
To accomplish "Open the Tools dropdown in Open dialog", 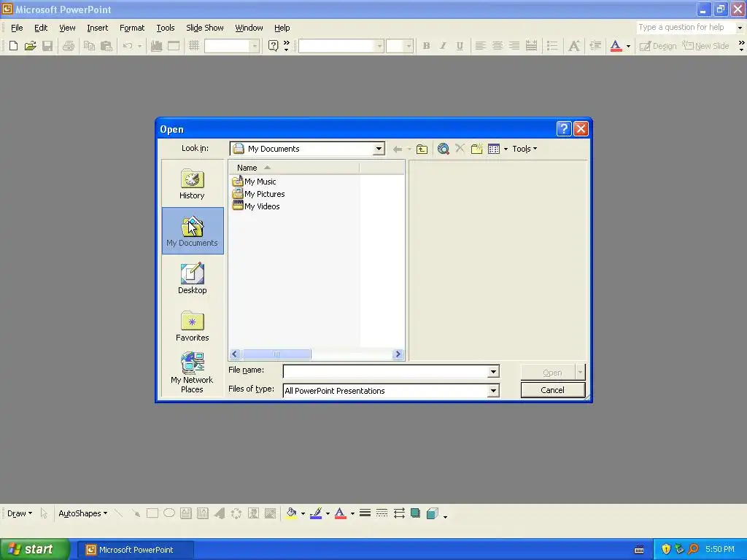I will pos(525,149).
